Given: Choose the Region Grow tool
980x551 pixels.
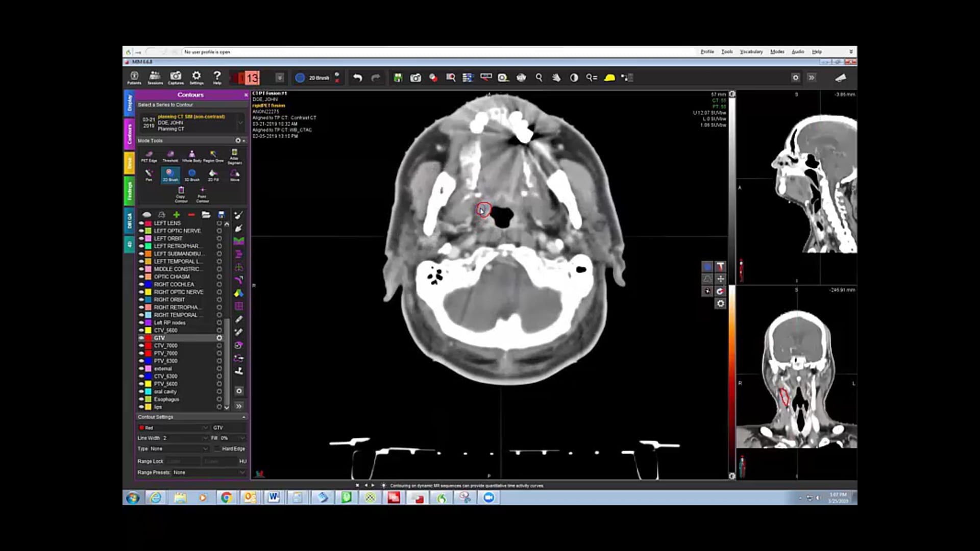Looking at the screenshot, I should click(x=213, y=153).
